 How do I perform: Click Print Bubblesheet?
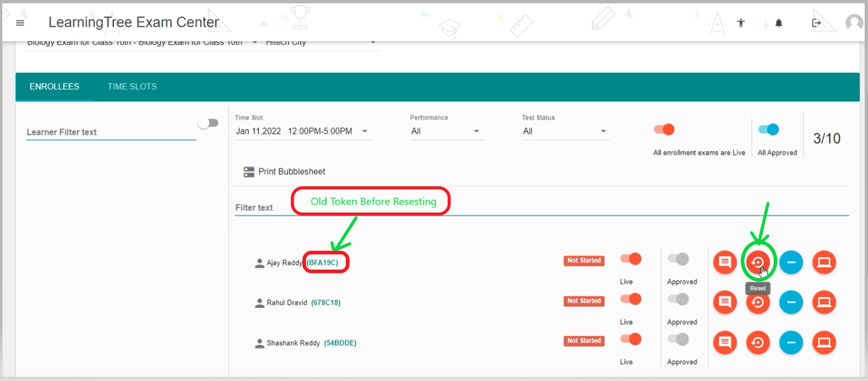click(x=285, y=172)
